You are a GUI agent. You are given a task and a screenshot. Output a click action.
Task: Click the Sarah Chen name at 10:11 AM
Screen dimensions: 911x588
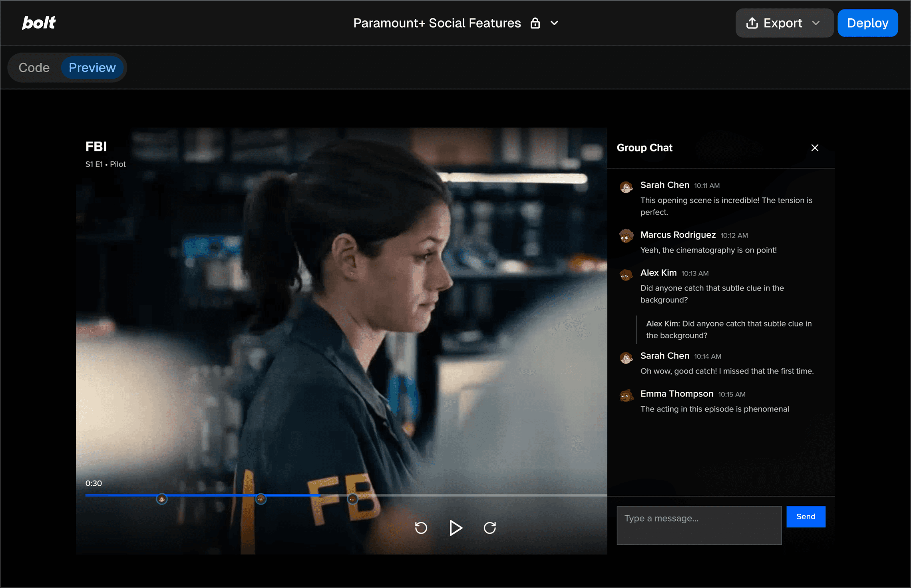pyautogui.click(x=664, y=185)
